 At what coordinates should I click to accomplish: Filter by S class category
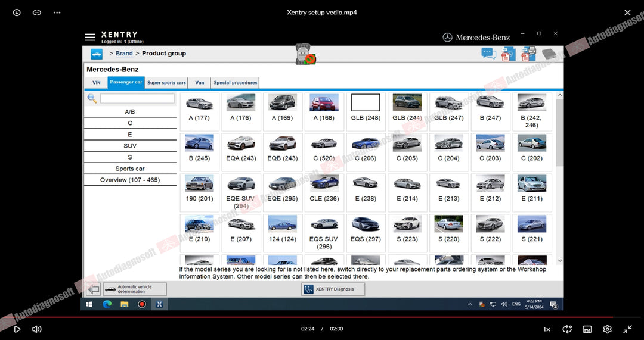point(130,157)
